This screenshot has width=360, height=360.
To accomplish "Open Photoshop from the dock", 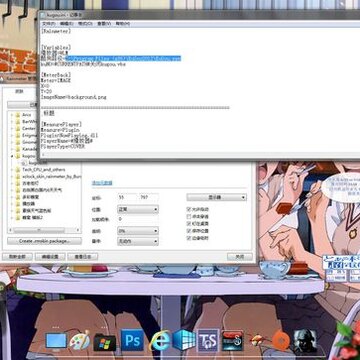I will [132, 340].
